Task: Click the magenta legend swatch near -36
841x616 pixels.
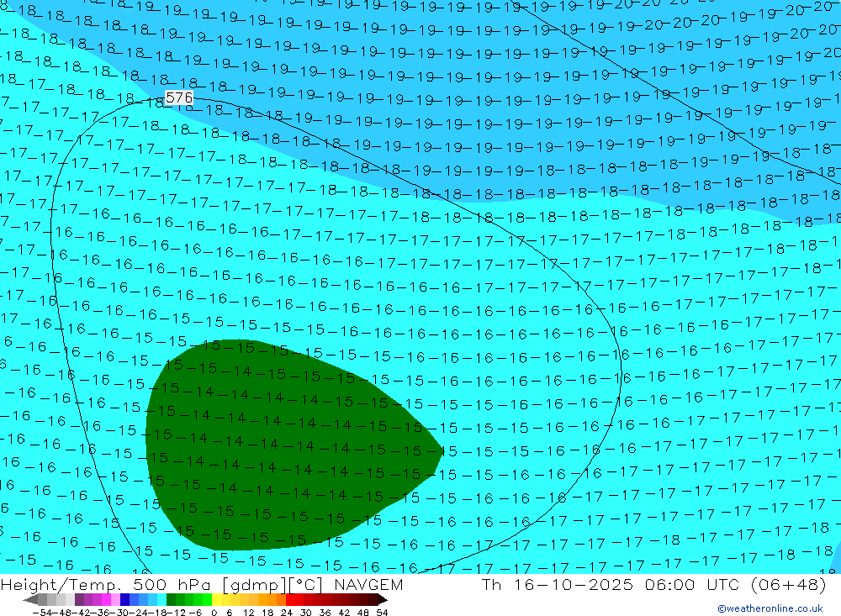Action: click(106, 599)
